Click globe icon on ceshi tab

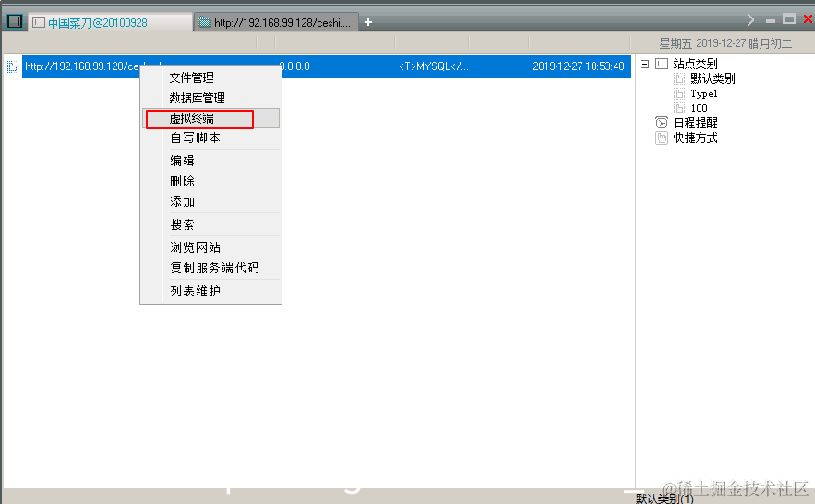click(x=205, y=22)
